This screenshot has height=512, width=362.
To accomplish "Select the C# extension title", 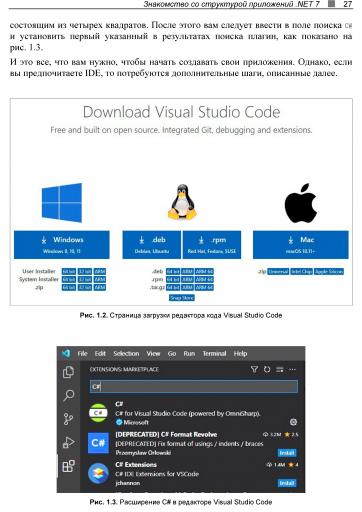I will tap(119, 404).
